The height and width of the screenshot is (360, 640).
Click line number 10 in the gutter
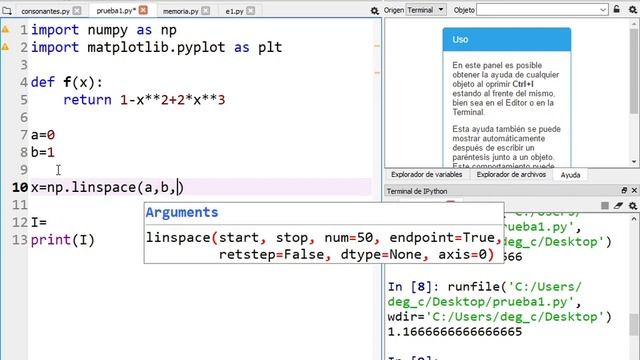pyautogui.click(x=20, y=187)
